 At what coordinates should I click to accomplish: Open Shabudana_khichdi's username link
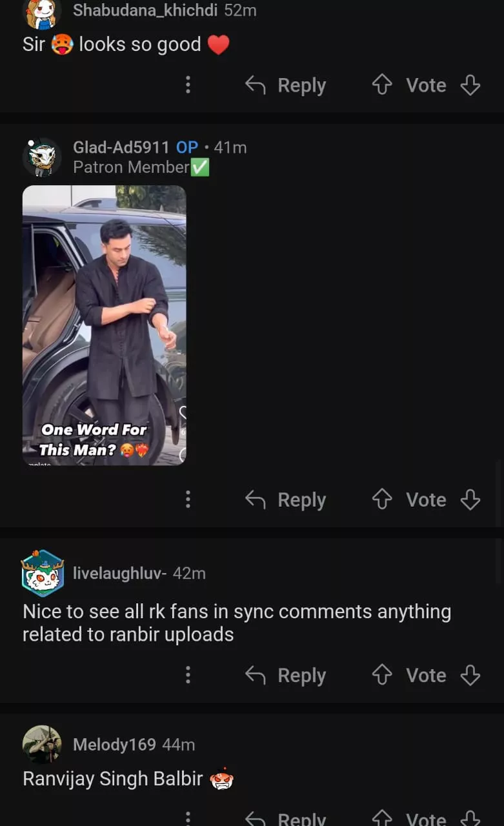(x=145, y=10)
